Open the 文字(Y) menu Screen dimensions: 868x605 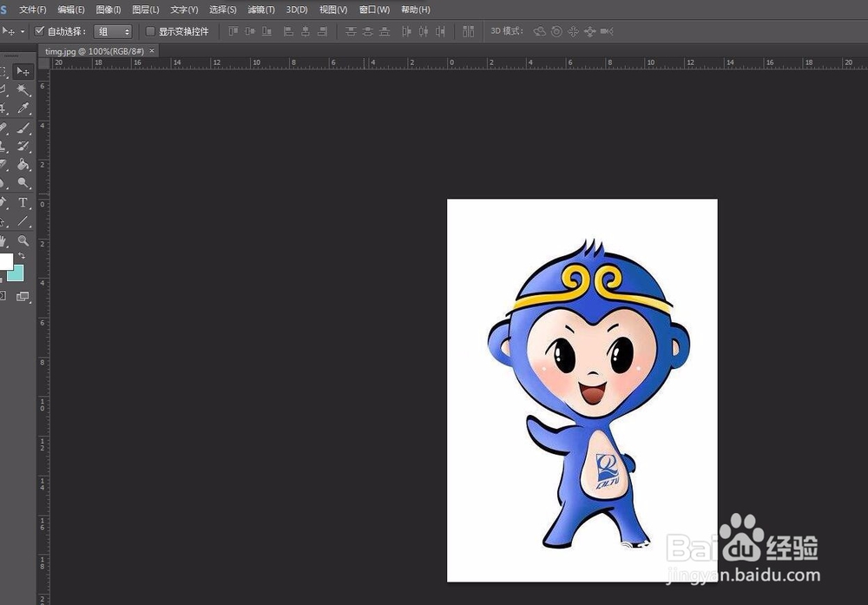[x=184, y=10]
